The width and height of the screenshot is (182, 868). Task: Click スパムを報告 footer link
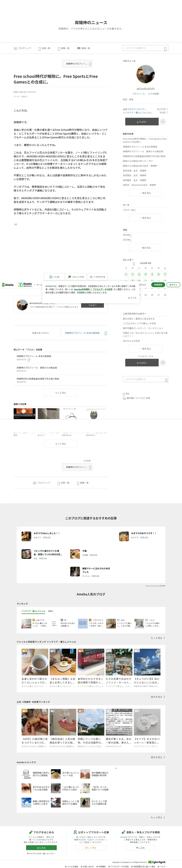(72, 866)
